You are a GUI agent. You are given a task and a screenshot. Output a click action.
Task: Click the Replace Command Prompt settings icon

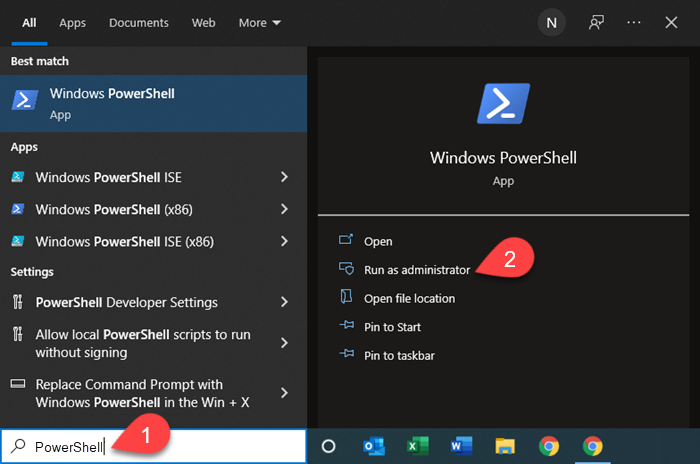18,384
